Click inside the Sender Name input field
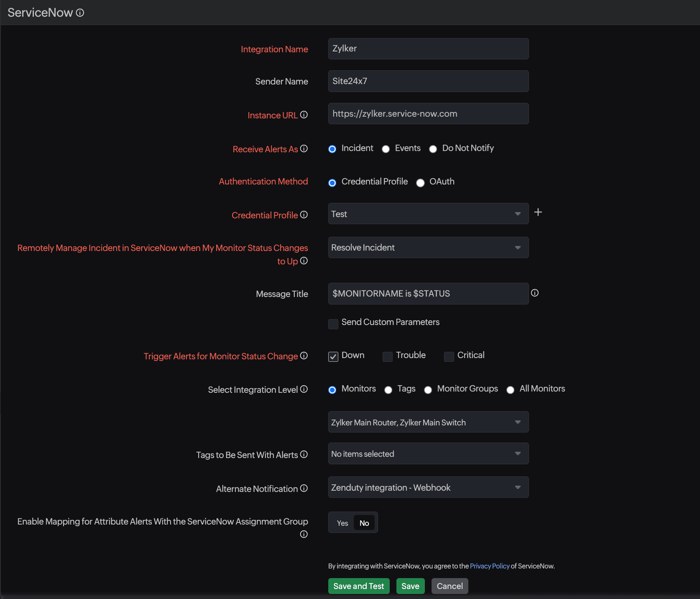Viewport: 700px width, 599px height. click(428, 81)
